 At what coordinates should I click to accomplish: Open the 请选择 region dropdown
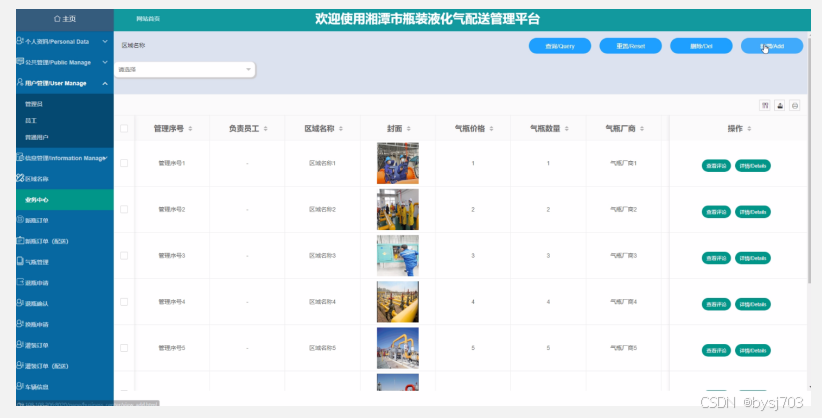[x=185, y=70]
